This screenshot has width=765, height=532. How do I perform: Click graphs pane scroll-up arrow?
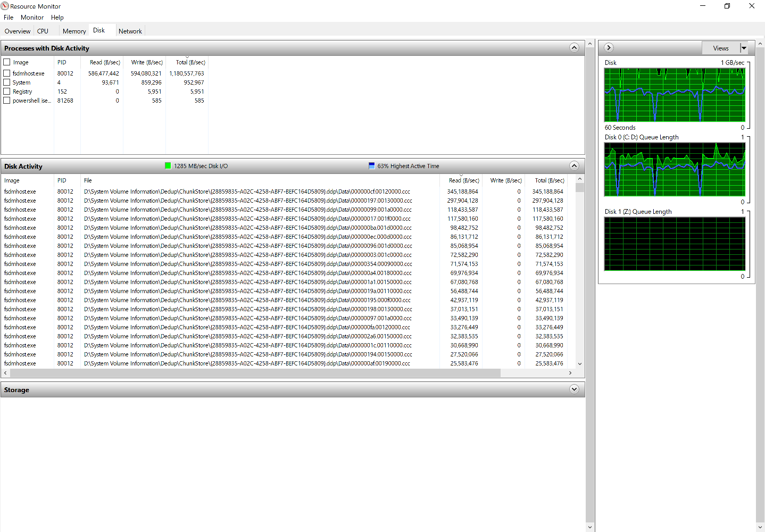click(760, 44)
